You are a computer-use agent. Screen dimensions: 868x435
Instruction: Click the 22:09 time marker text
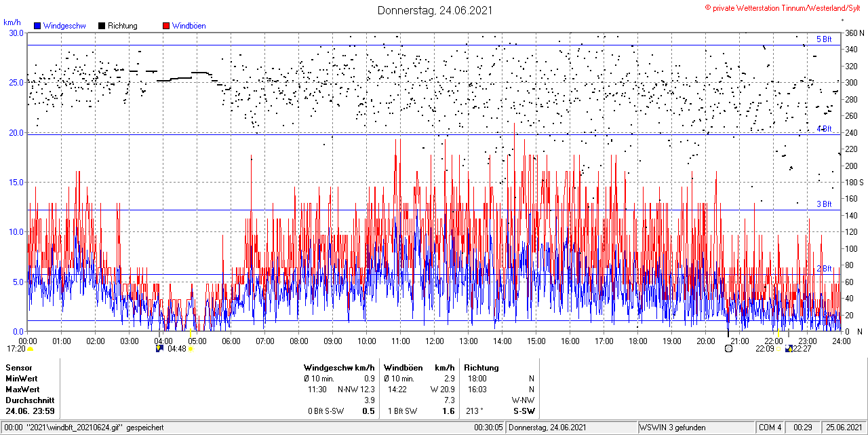(x=765, y=349)
